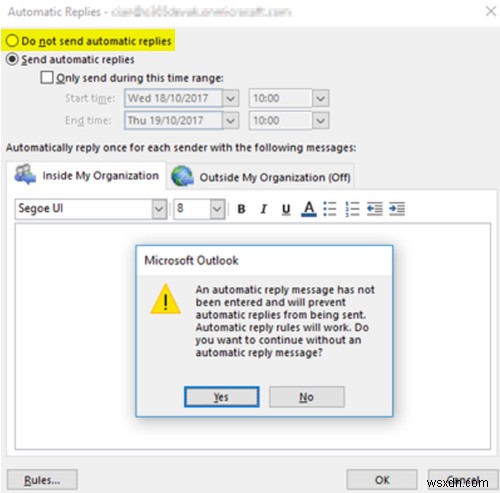Switch to Outside My Organization tab
Viewport: 500px width, 493px height.
(x=261, y=177)
